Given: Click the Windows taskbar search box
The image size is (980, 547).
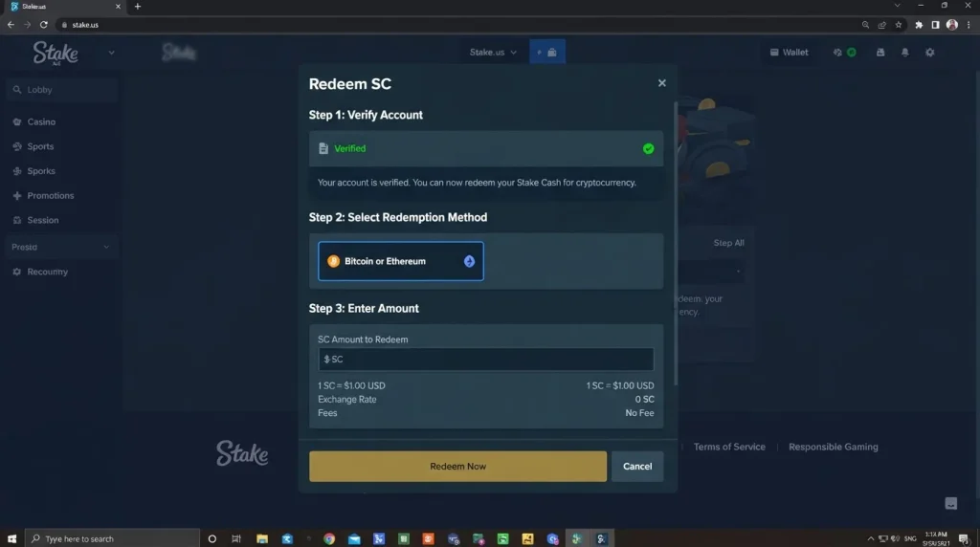Looking at the screenshot, I should [x=112, y=538].
